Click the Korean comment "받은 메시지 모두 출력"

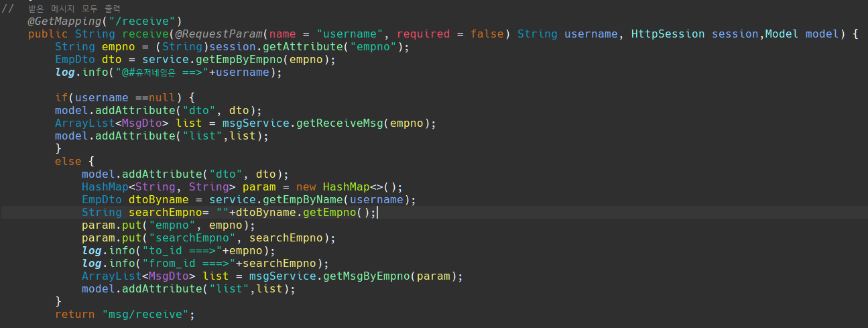[x=74, y=8]
